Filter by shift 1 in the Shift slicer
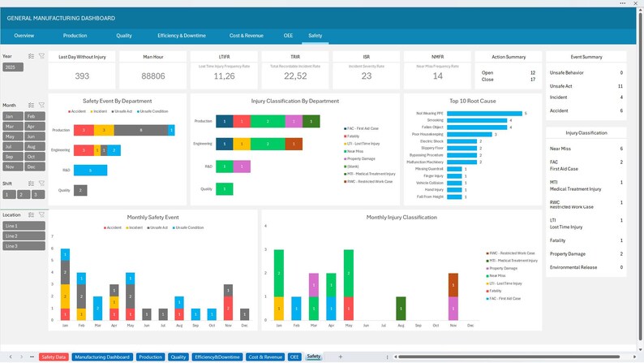 pyautogui.click(x=9, y=194)
